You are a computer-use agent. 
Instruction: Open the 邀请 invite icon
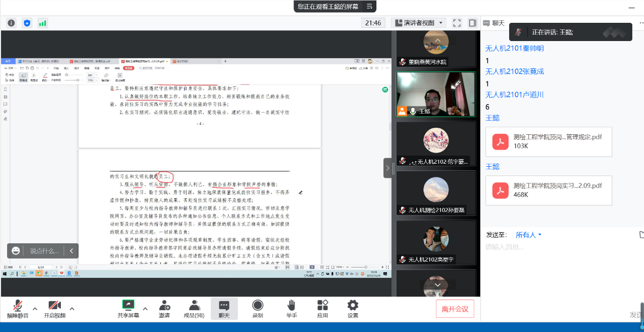[164, 309]
